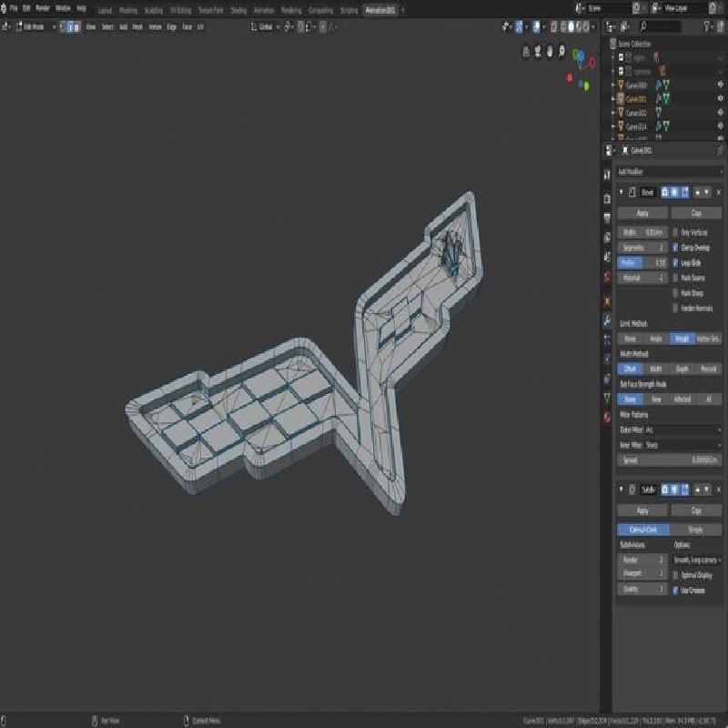Open the Add Modifier dropdown
728x728 pixels.
(670, 172)
